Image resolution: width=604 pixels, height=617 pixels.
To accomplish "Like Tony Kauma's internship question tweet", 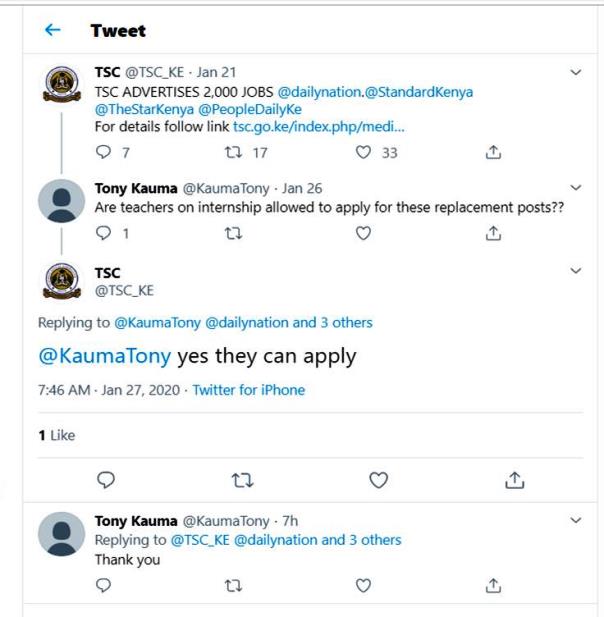I will (x=364, y=232).
